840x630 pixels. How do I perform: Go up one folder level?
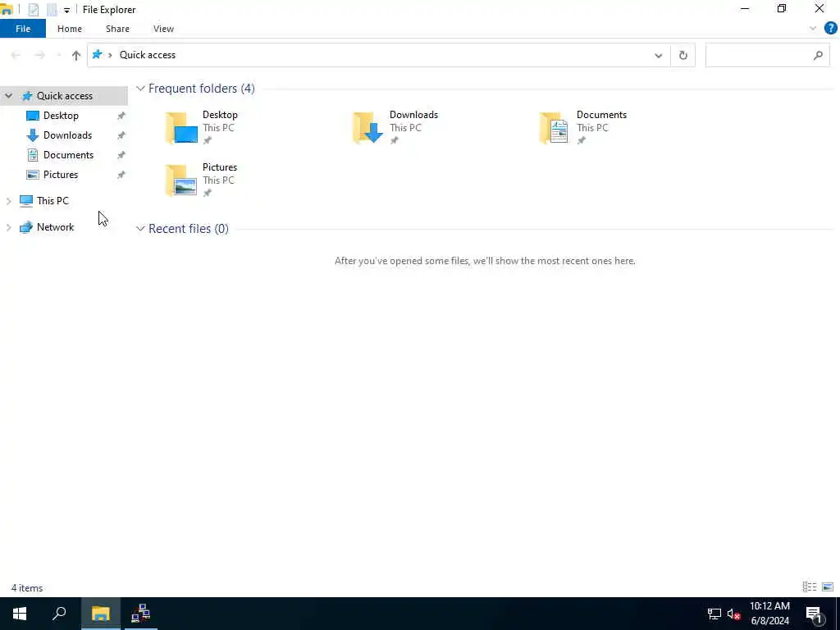pos(76,55)
